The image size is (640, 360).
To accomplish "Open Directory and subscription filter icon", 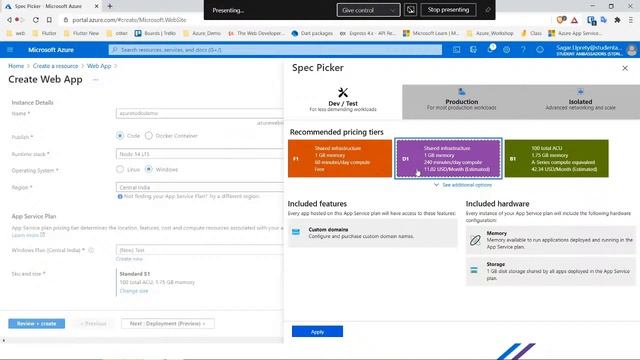I will pyautogui.click(x=473, y=50).
